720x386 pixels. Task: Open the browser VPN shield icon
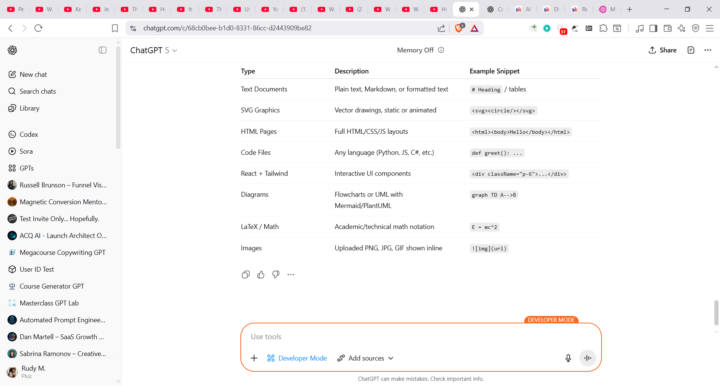point(696,28)
